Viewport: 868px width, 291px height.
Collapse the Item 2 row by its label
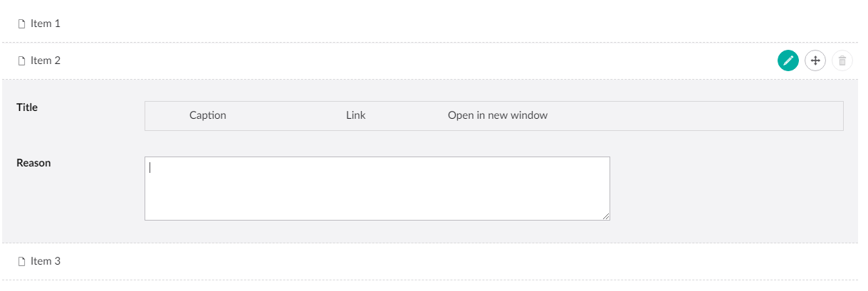point(46,60)
